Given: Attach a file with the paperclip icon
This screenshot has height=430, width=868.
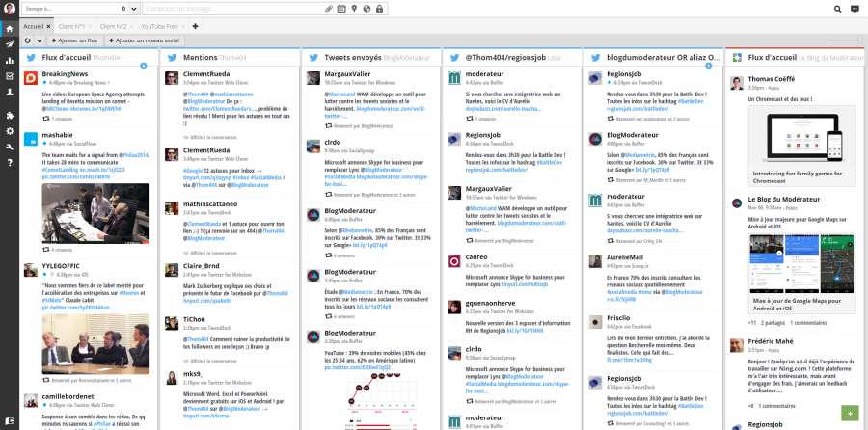Looking at the screenshot, I should coord(329,9).
